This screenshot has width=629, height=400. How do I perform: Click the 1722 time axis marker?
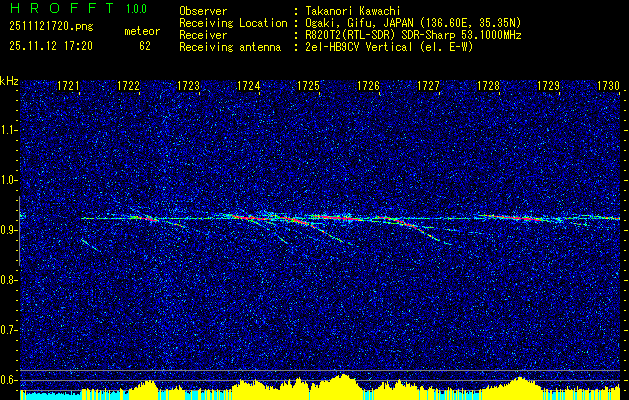coord(128,86)
